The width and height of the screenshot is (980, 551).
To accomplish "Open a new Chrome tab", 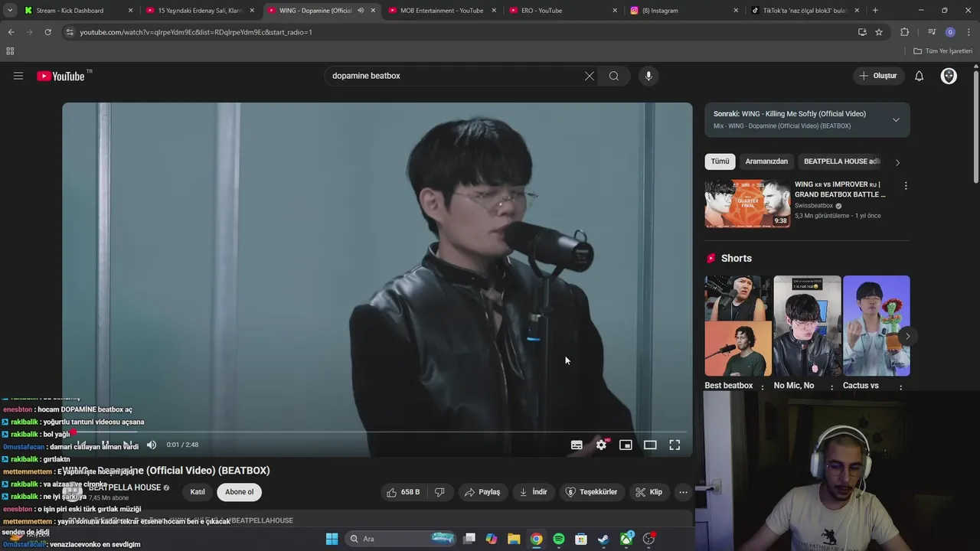I will coord(875,10).
